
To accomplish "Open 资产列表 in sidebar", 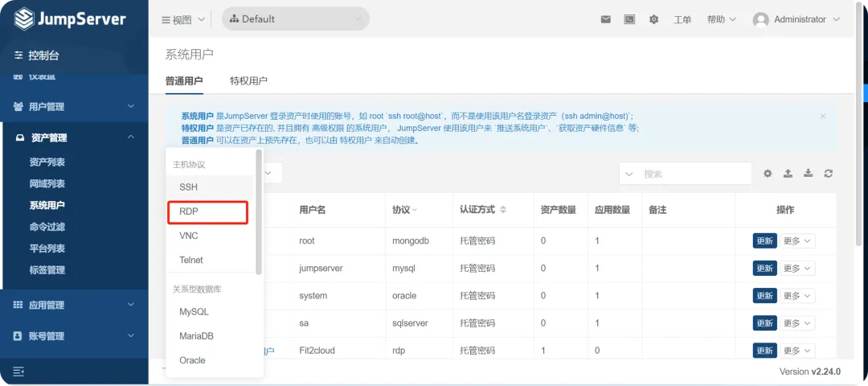I will pyautogui.click(x=47, y=162).
